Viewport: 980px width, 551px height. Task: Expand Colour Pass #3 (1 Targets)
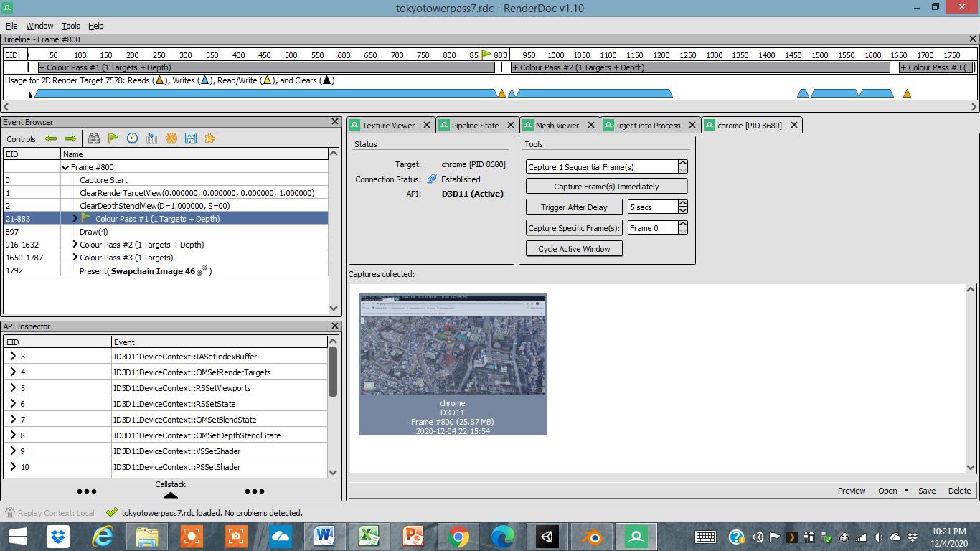(x=75, y=258)
